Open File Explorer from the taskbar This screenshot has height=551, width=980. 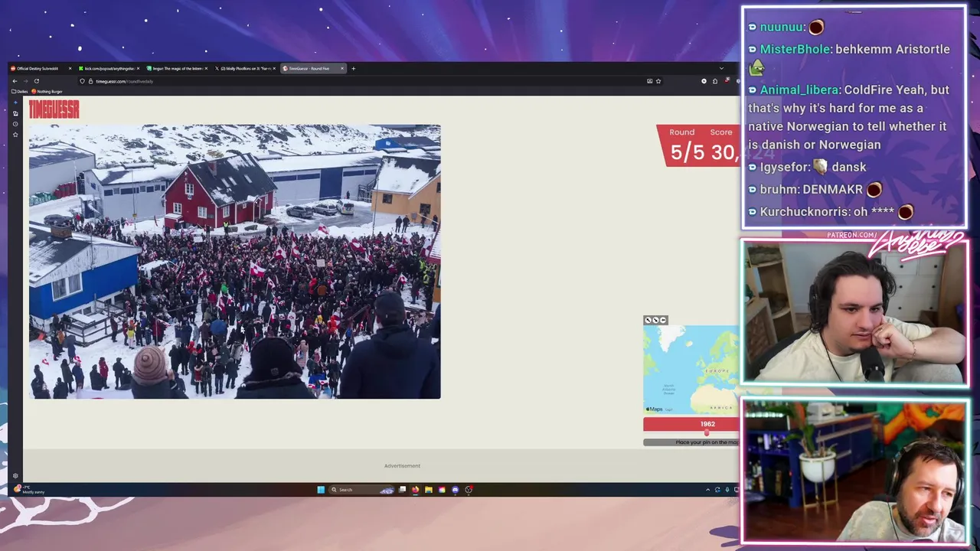click(x=429, y=490)
